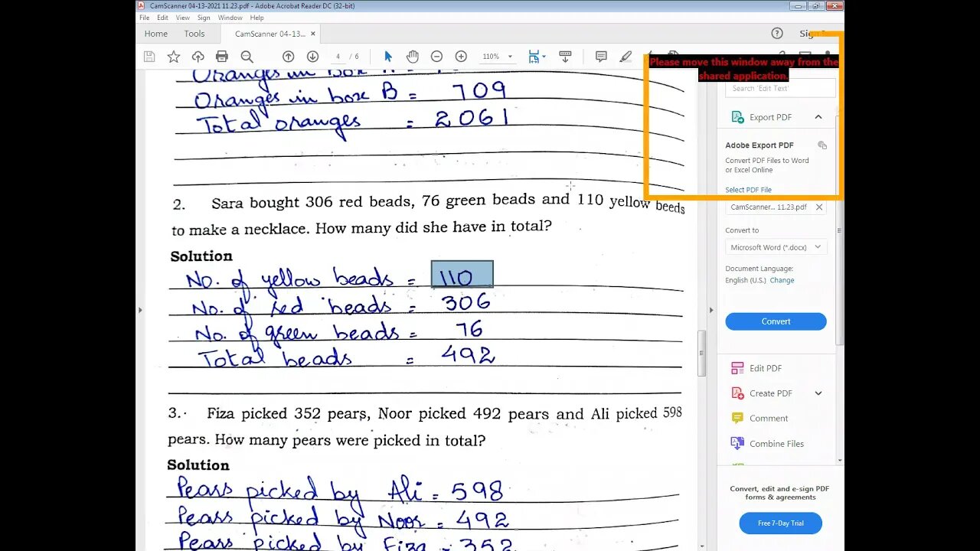Open the Help menu
The height and width of the screenshot is (551, 980).
(x=257, y=18)
